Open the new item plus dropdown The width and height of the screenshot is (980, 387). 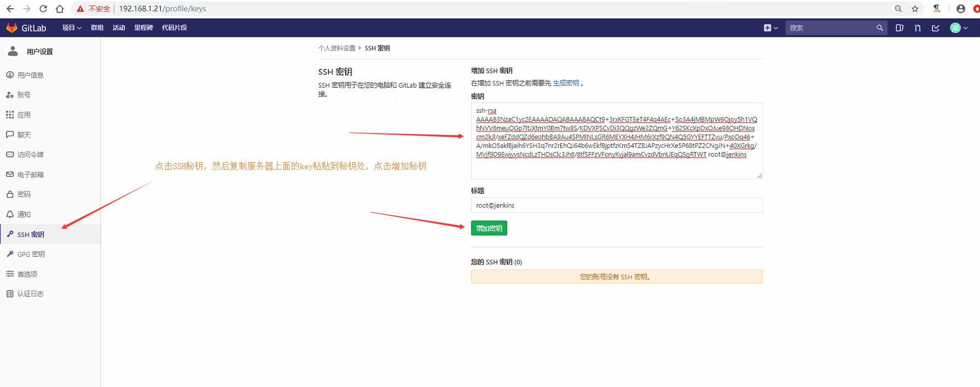click(x=770, y=28)
